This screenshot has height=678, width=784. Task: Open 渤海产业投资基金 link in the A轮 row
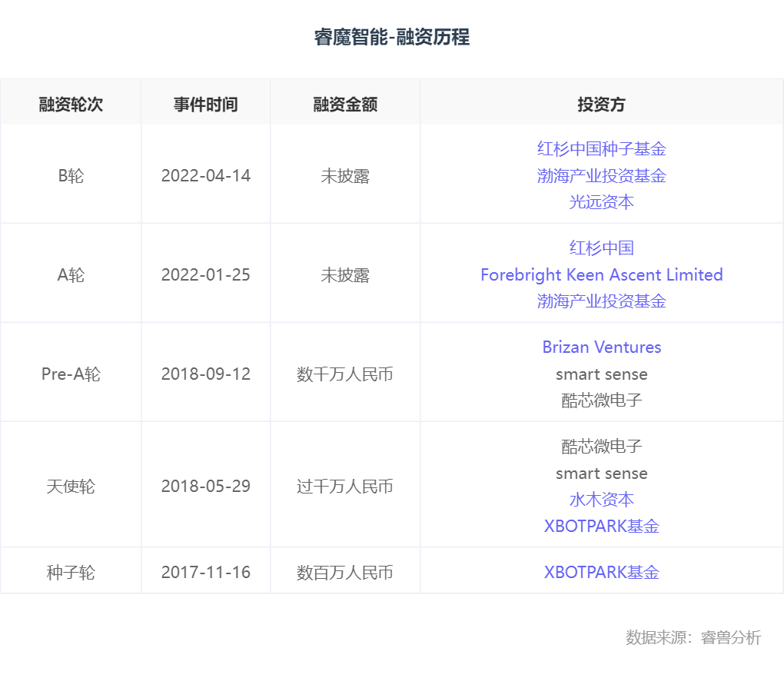tap(602, 301)
